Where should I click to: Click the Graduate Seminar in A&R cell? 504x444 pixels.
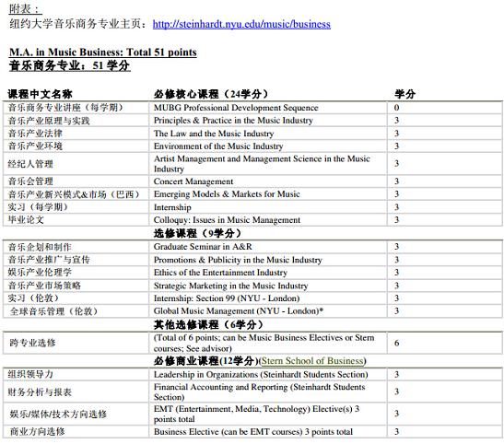tap(268, 247)
